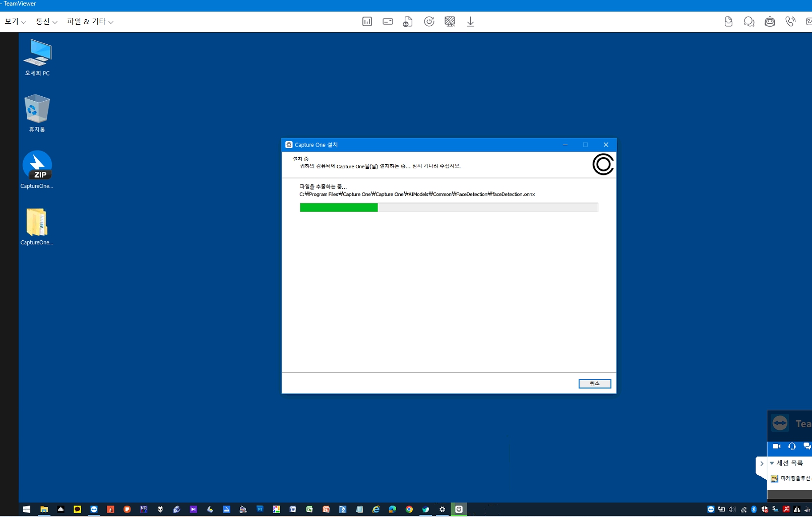Minimize the Capture One 설치 window
812x517 pixels.
coord(565,145)
